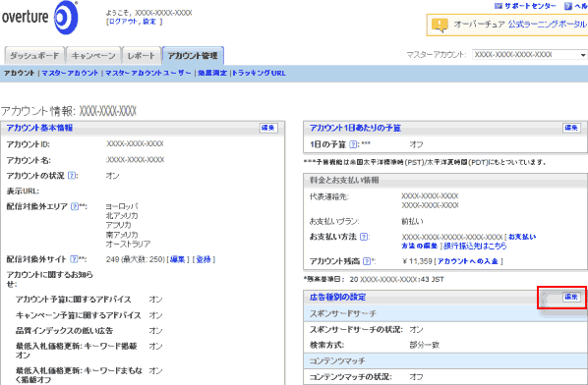Viewport: 588px width, 385px height.
Task: Click the help icon at top right
Action: point(568,6)
